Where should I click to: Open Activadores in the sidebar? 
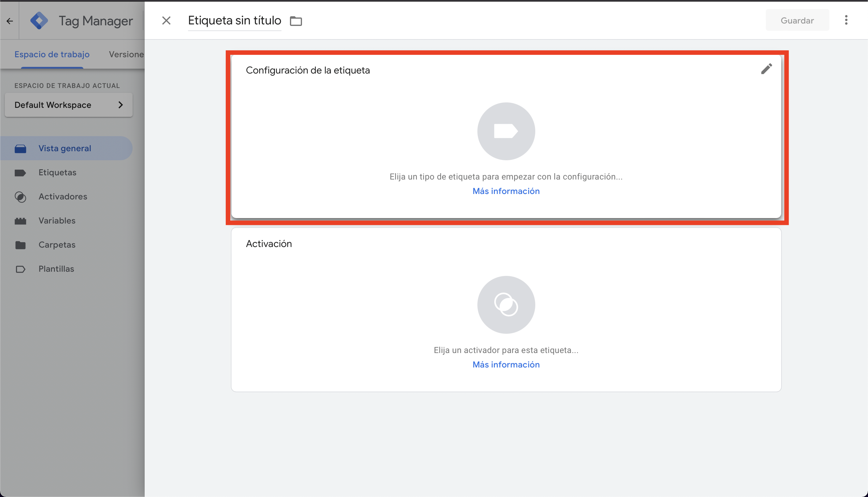62,197
